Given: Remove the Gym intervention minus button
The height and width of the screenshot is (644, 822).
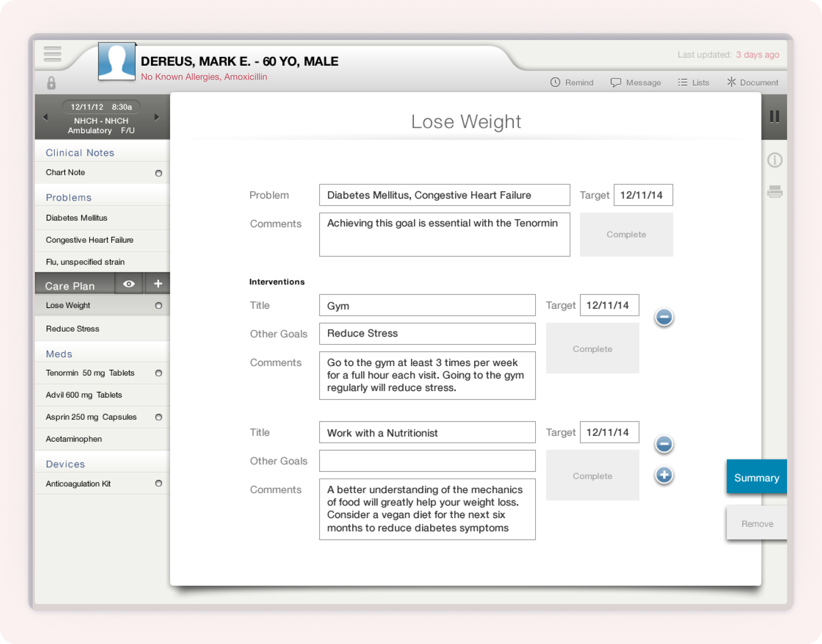Looking at the screenshot, I should pyautogui.click(x=664, y=317).
